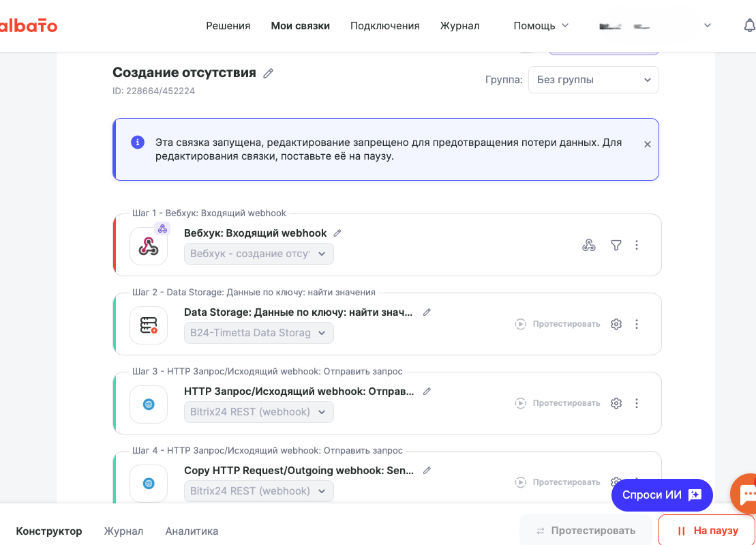756x545 pixels.
Task: Open the webhook connections icon on Step 1
Action: 589,245
